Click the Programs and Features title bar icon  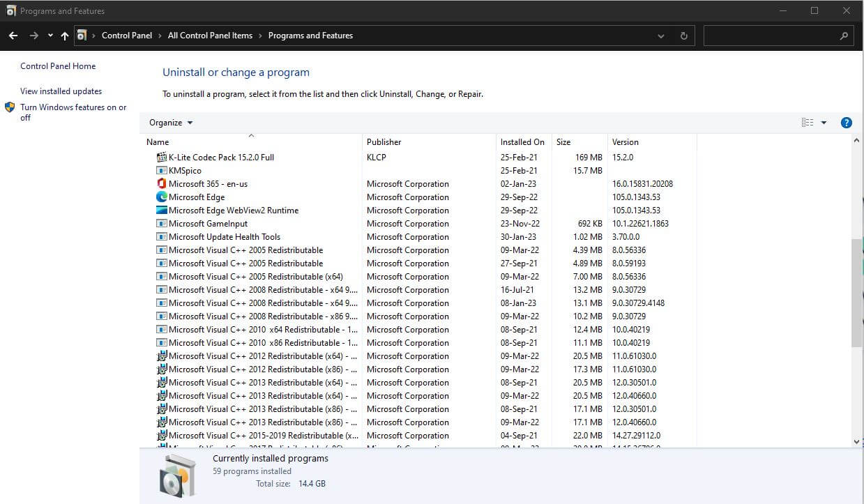11,11
